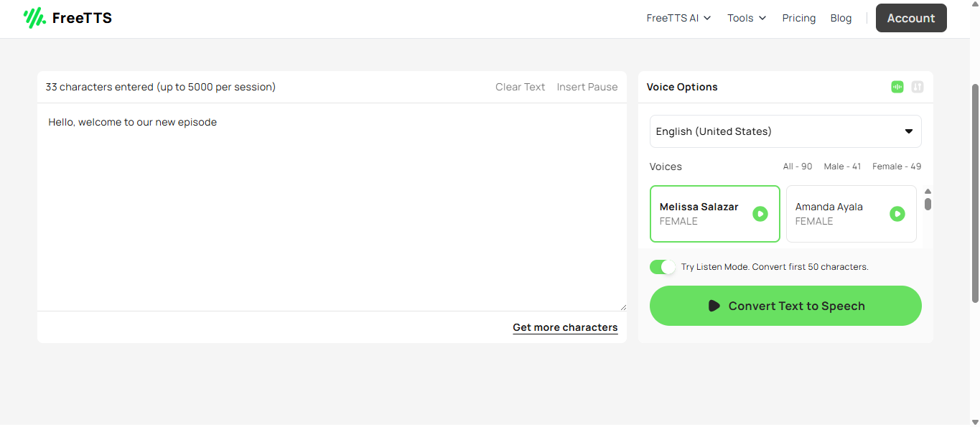Expand the Tools menu
Image resolution: width=980 pixels, height=427 pixels.
click(x=747, y=18)
